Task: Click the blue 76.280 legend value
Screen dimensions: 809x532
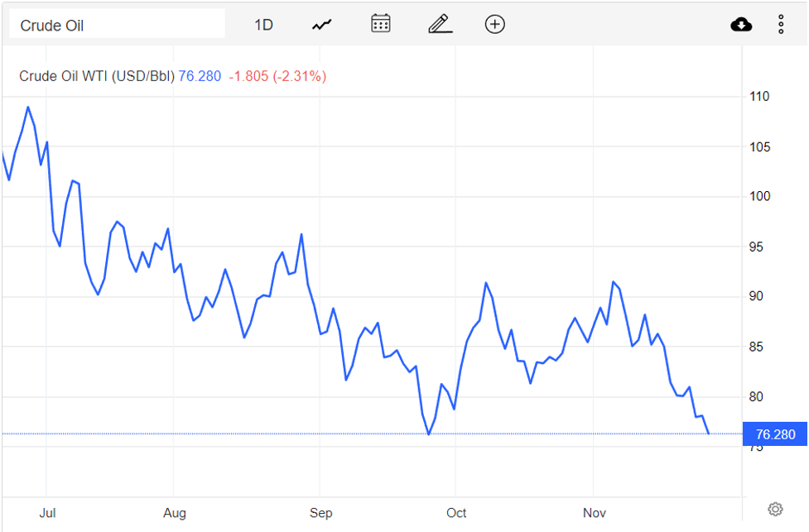Action: (200, 76)
